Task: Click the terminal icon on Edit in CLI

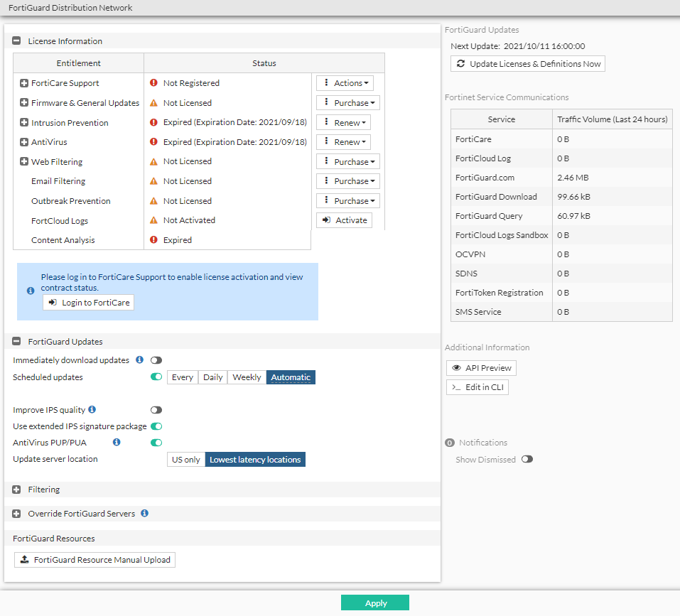Action: 458,387
